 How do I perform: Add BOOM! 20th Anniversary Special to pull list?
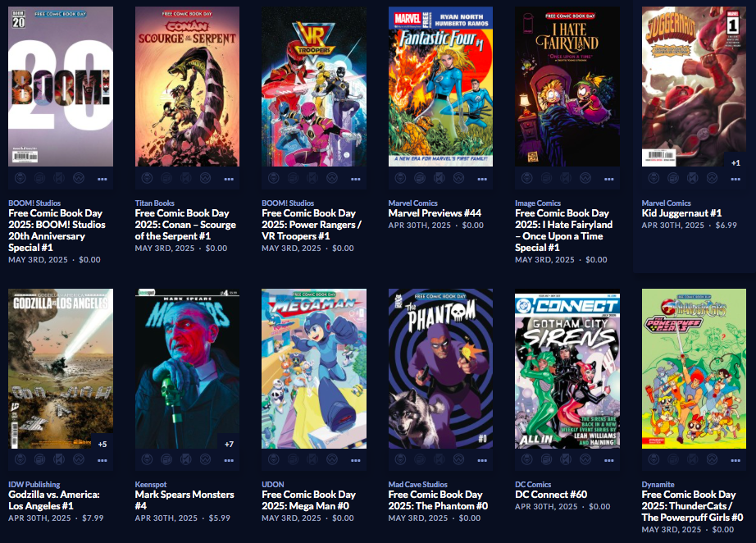pyautogui.click(x=20, y=179)
